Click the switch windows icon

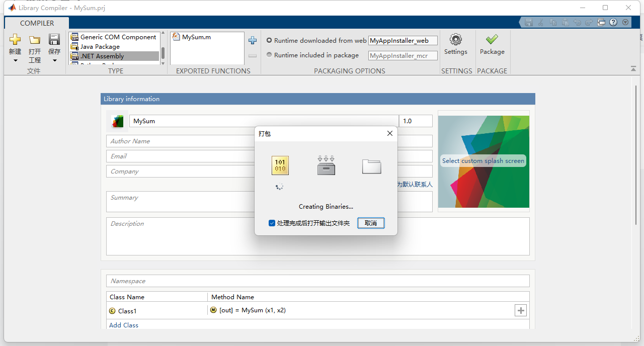tap(601, 22)
